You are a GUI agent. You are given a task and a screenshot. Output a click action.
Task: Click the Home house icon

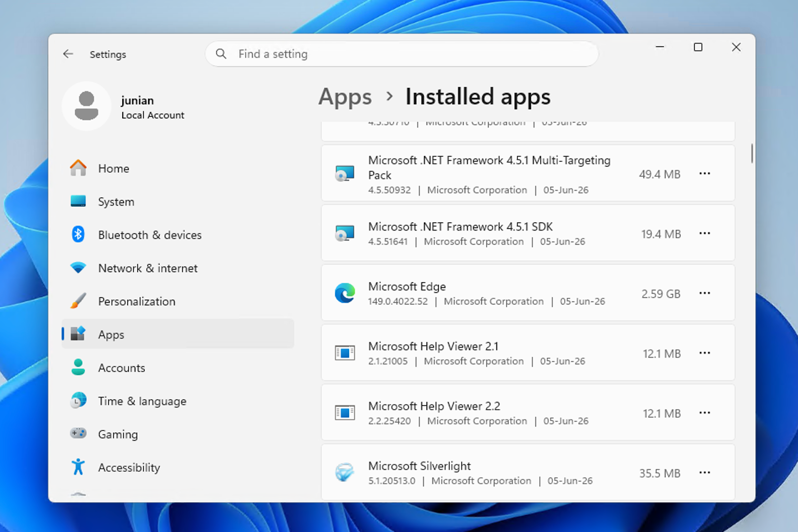point(78,168)
